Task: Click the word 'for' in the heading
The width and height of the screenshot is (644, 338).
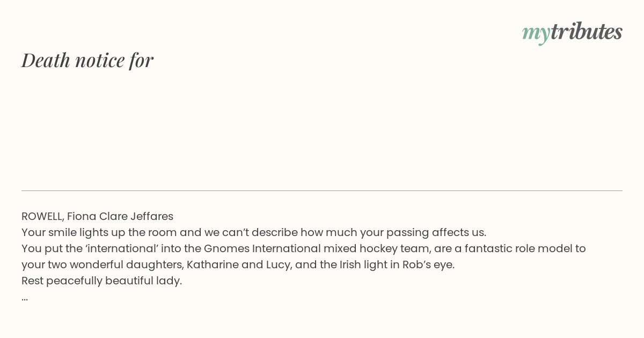Action: click(x=141, y=61)
